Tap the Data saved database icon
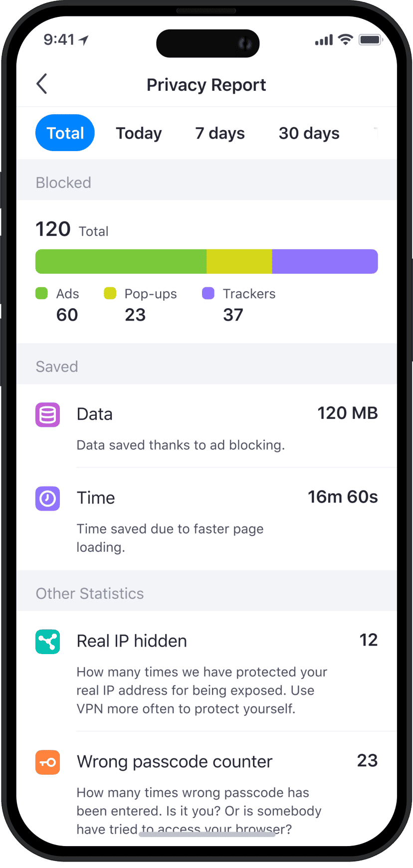This screenshot has width=413, height=868. [47, 415]
